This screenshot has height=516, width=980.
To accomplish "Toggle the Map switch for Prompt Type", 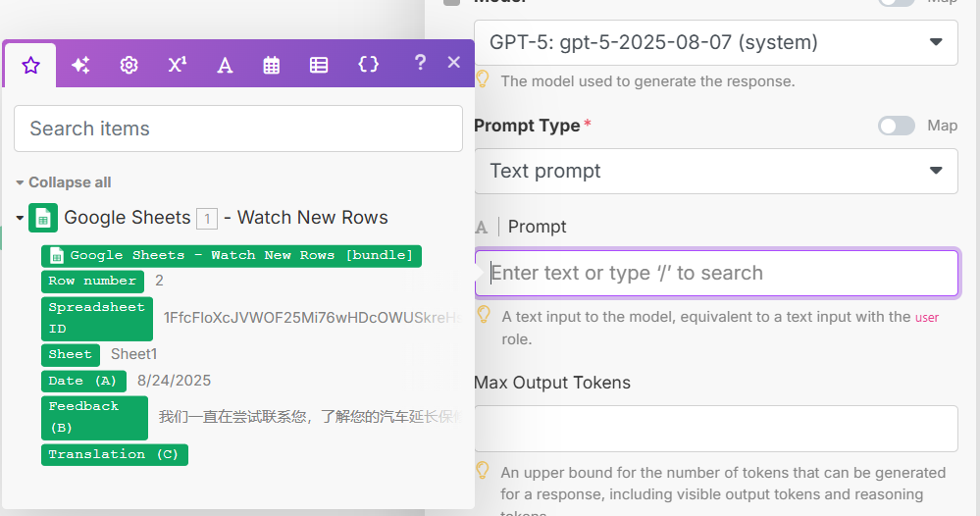I will tap(897, 126).
